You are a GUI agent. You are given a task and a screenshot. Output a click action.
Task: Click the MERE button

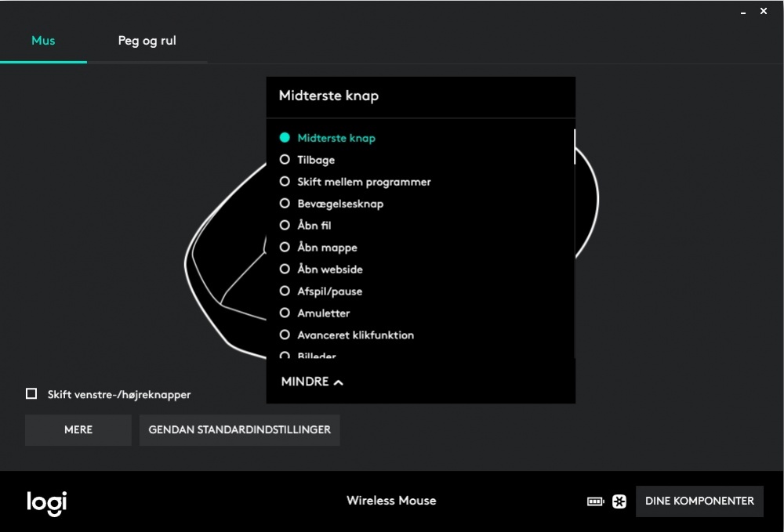(x=78, y=430)
